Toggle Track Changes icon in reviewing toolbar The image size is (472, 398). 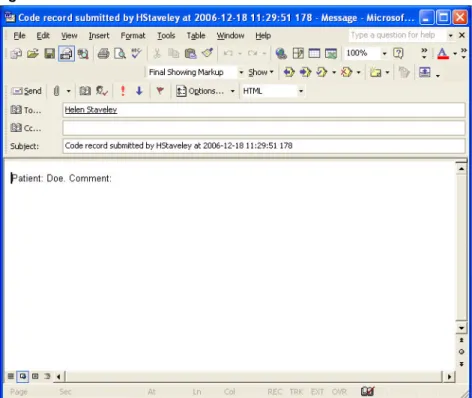[x=404, y=72]
